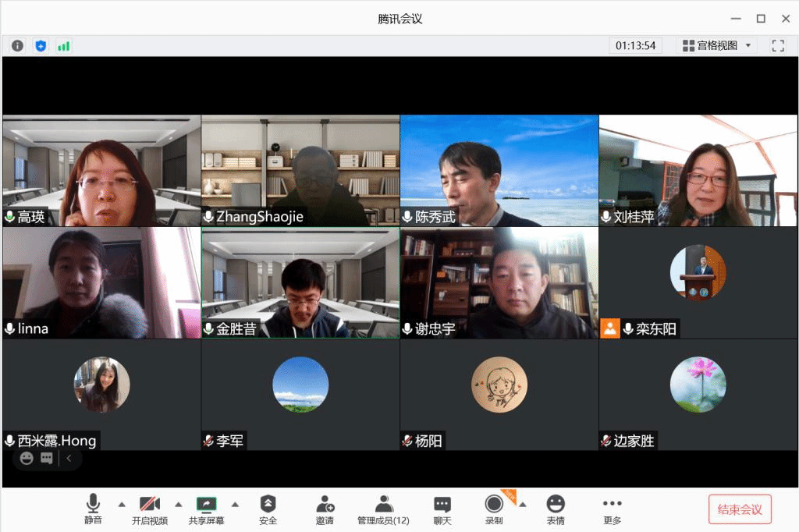Mute the microphone with 静音

click(93, 509)
